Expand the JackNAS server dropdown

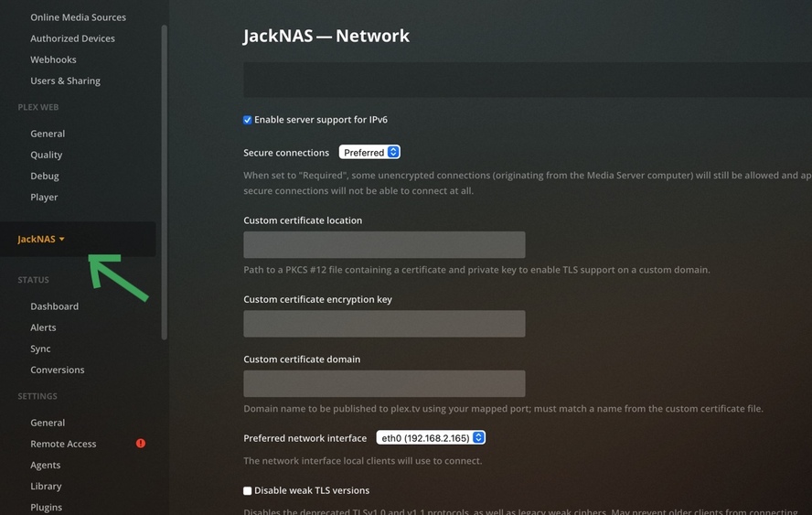(x=41, y=239)
